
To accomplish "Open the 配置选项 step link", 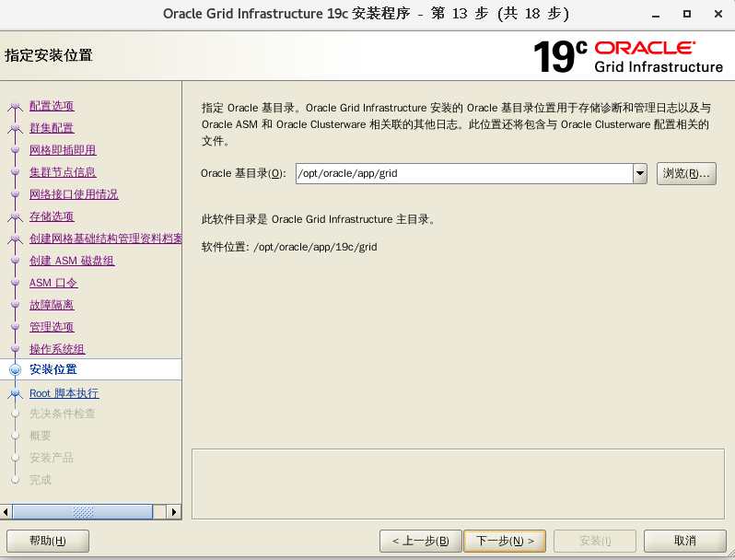I will (x=52, y=106).
